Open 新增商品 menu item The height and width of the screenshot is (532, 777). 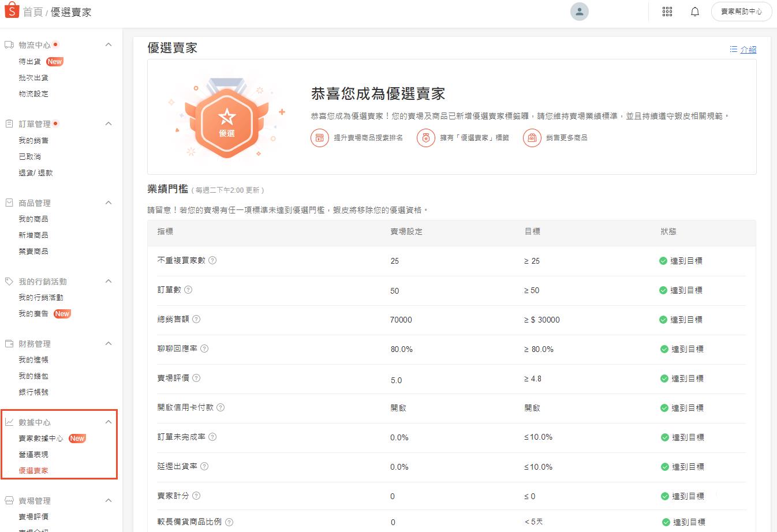coord(33,235)
